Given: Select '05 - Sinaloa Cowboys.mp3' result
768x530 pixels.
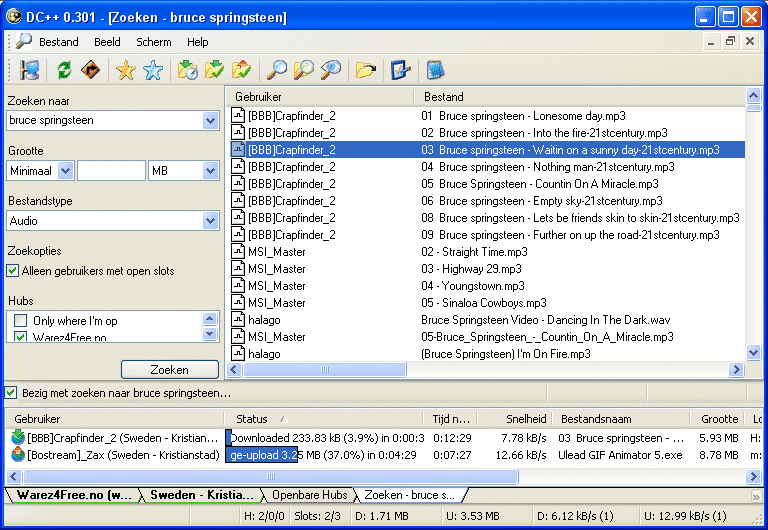Looking at the screenshot, I should (x=488, y=303).
